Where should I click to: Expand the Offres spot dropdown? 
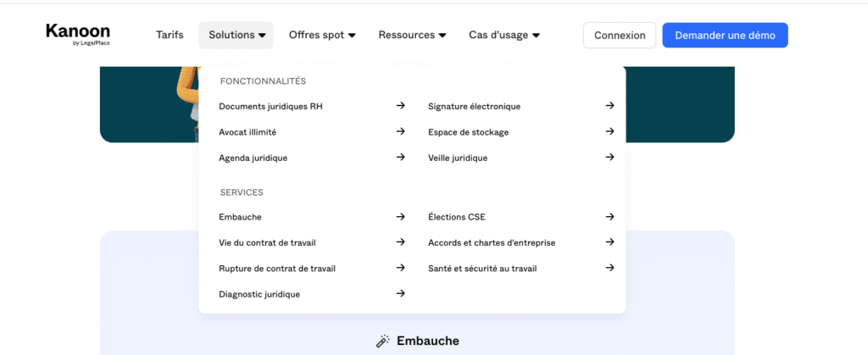coord(322,36)
